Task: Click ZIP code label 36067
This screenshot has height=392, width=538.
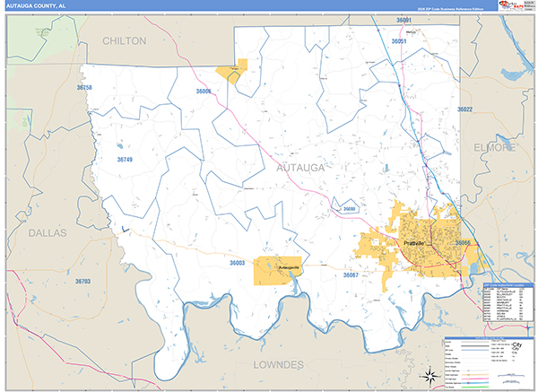Action: pos(351,275)
